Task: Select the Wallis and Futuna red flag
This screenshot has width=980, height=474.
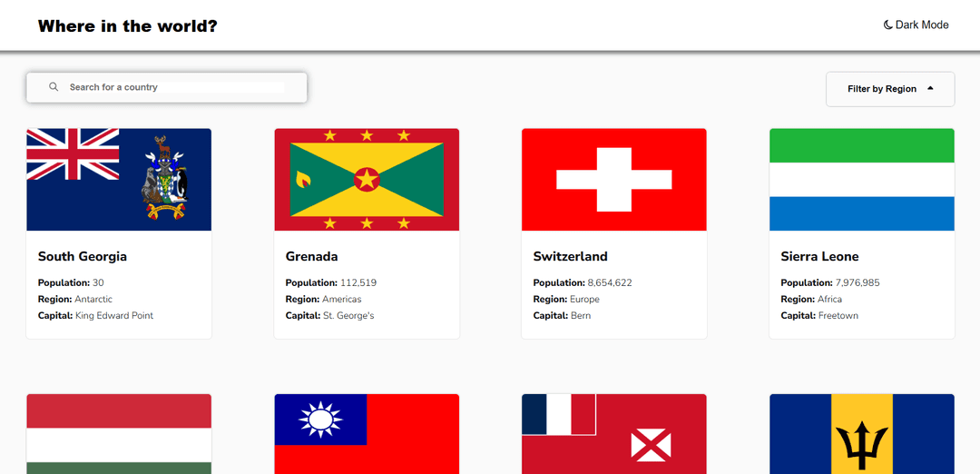Action: (x=613, y=434)
